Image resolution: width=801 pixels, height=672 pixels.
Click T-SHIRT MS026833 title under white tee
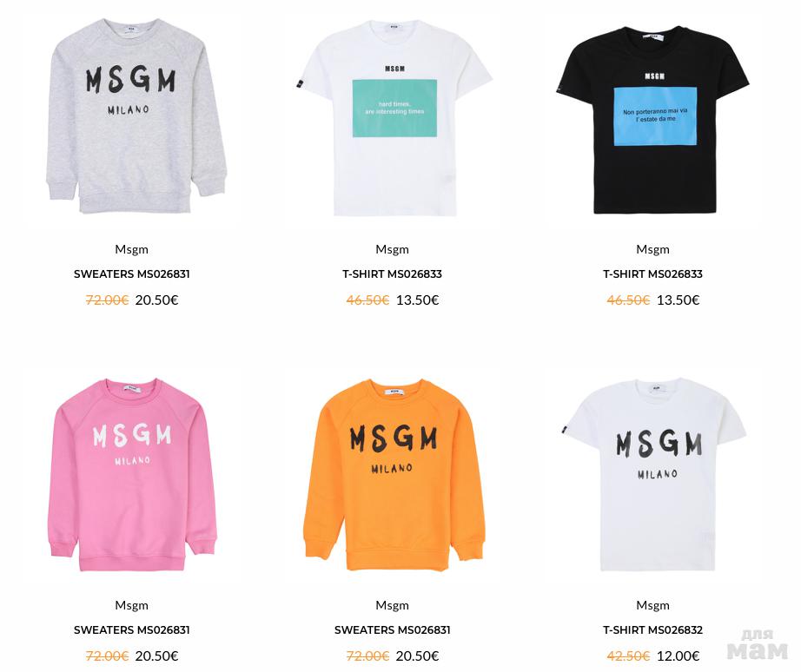click(x=393, y=274)
